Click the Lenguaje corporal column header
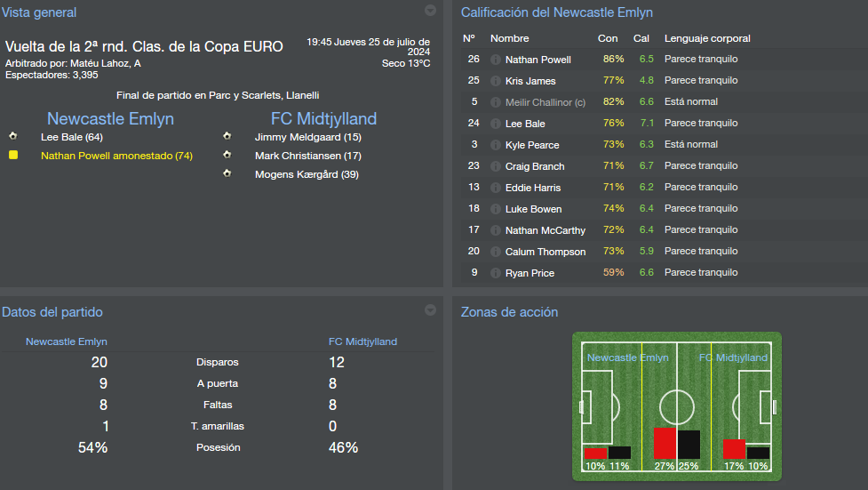 (x=707, y=38)
